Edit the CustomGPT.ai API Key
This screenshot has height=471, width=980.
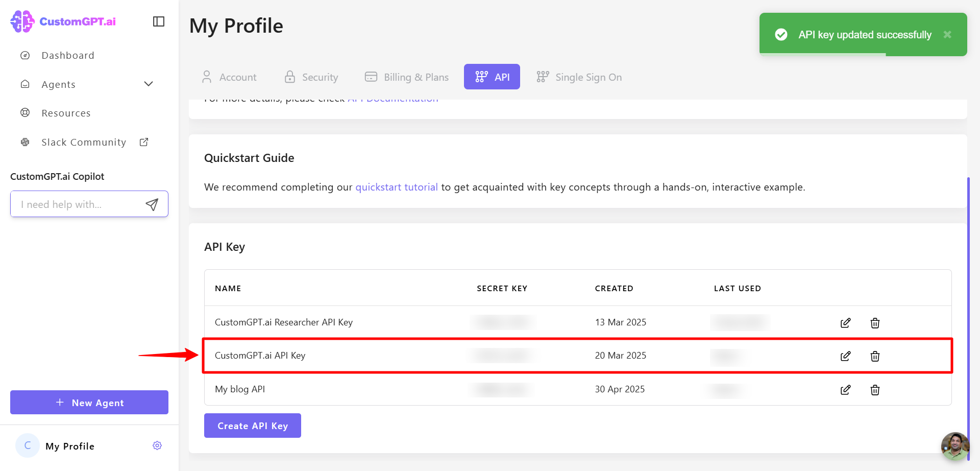[x=845, y=356]
